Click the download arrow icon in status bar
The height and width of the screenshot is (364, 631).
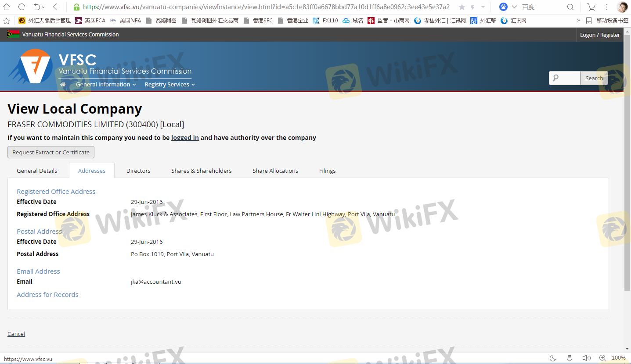click(x=569, y=358)
